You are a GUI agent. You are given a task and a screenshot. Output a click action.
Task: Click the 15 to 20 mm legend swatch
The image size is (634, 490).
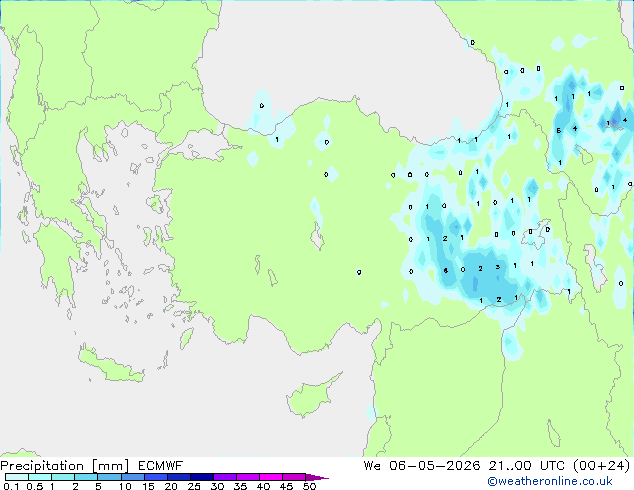click(156, 477)
